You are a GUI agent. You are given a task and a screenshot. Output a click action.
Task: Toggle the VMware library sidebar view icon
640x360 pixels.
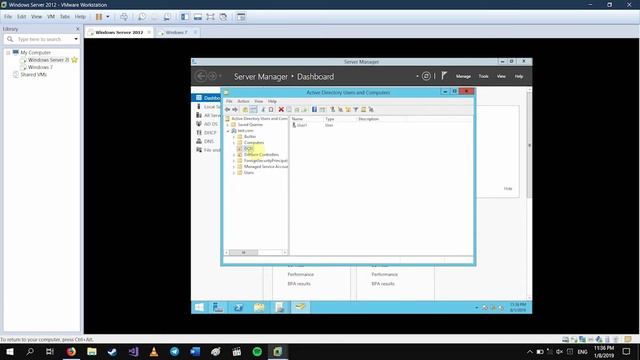coord(184,17)
